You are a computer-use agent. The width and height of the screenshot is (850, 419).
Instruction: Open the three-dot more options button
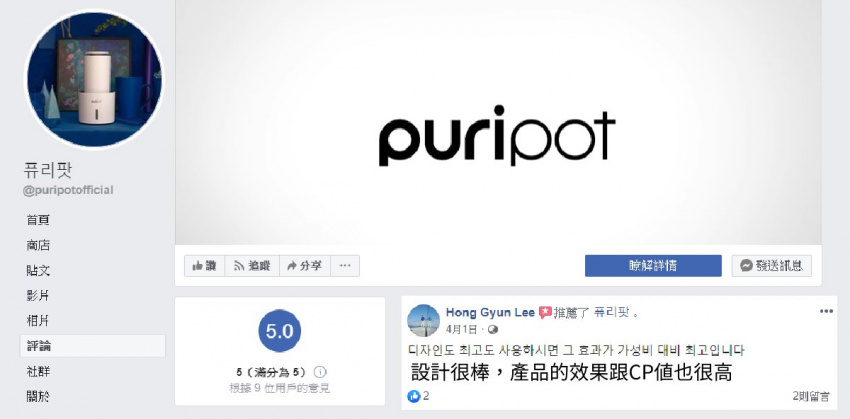click(x=345, y=266)
